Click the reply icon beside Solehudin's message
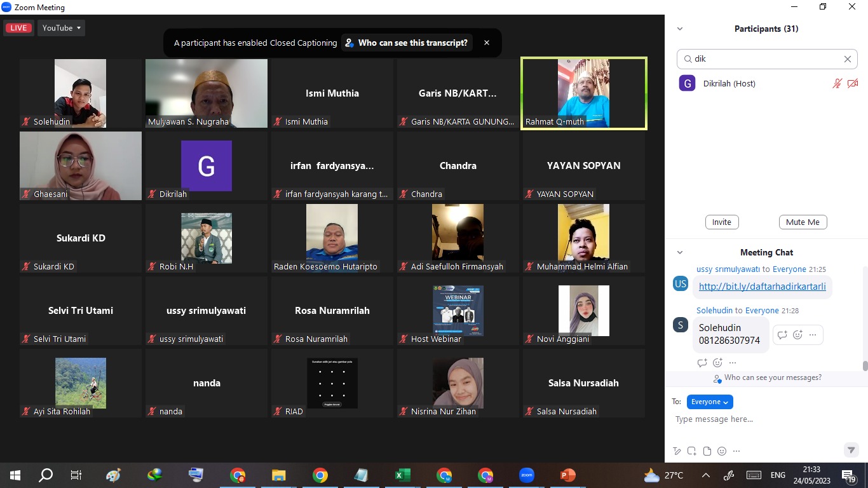The height and width of the screenshot is (488, 868). (x=782, y=335)
